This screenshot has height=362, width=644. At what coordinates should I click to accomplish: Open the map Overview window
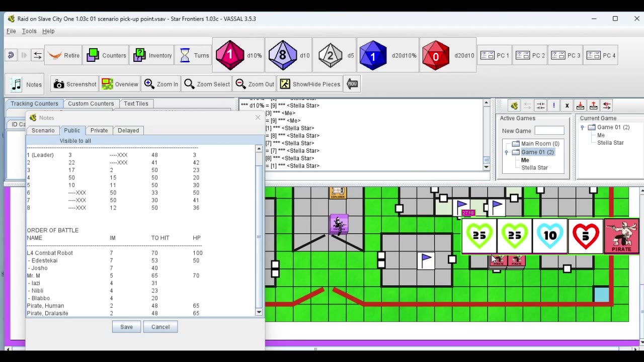pos(120,84)
